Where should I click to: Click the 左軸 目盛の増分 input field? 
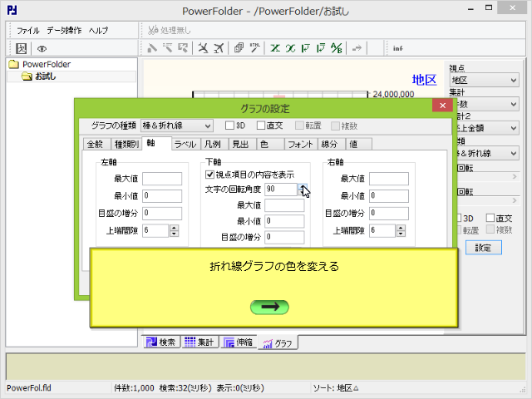(162, 213)
